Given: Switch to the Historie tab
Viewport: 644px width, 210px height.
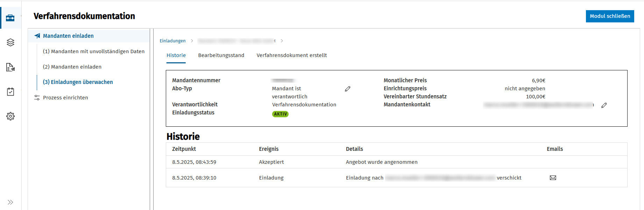Looking at the screenshot, I should coord(176,55).
